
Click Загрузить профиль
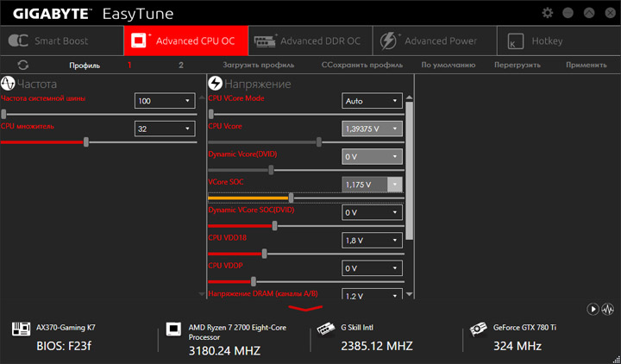pyautogui.click(x=258, y=65)
